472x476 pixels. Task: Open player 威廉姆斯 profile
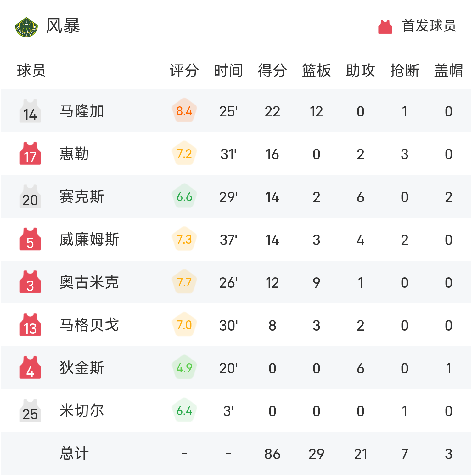(x=89, y=239)
